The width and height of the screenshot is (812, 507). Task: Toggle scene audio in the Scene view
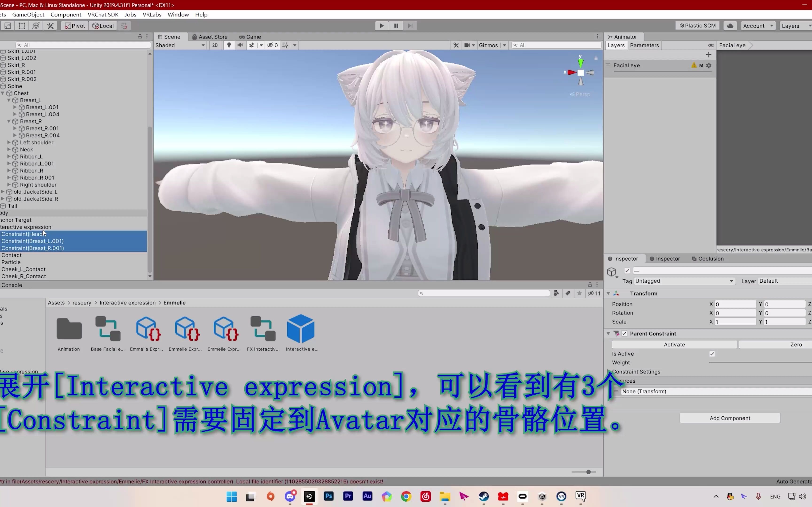click(240, 45)
